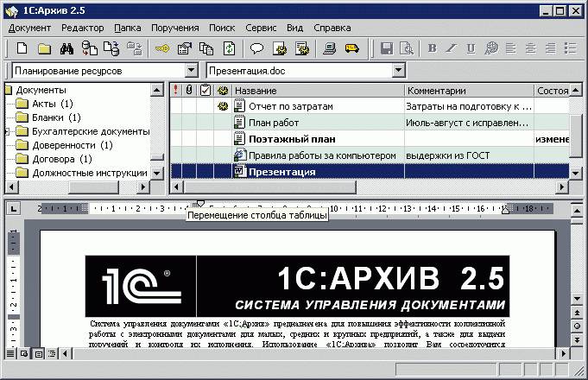Click the database-to-document export icon

[89, 48]
